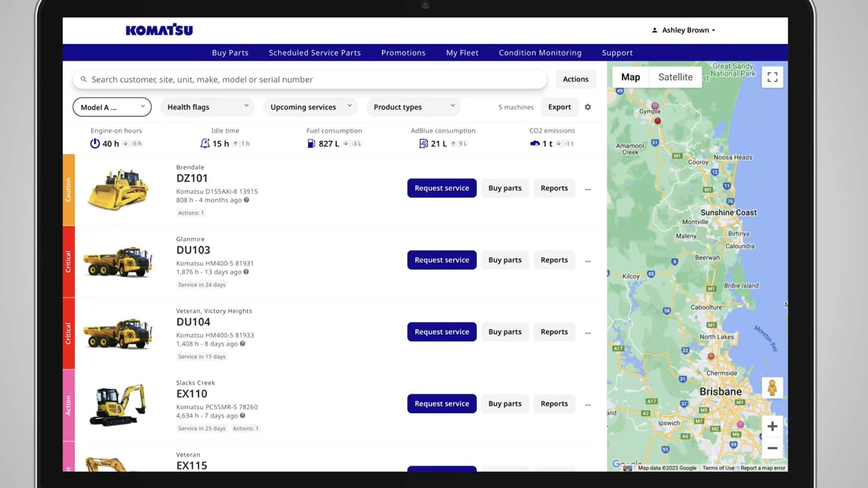This screenshot has height=488, width=868.
Task: Switch map to Satellite view
Action: pyautogui.click(x=675, y=77)
